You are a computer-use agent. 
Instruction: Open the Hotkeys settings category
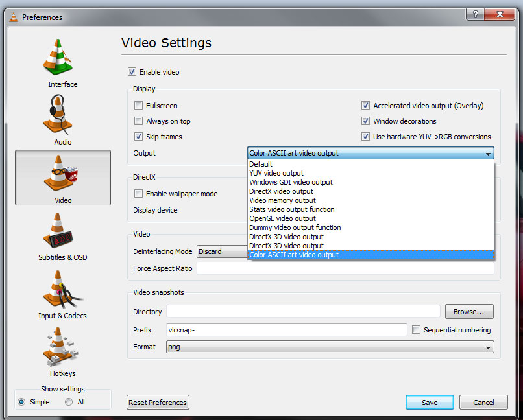pos(62,351)
